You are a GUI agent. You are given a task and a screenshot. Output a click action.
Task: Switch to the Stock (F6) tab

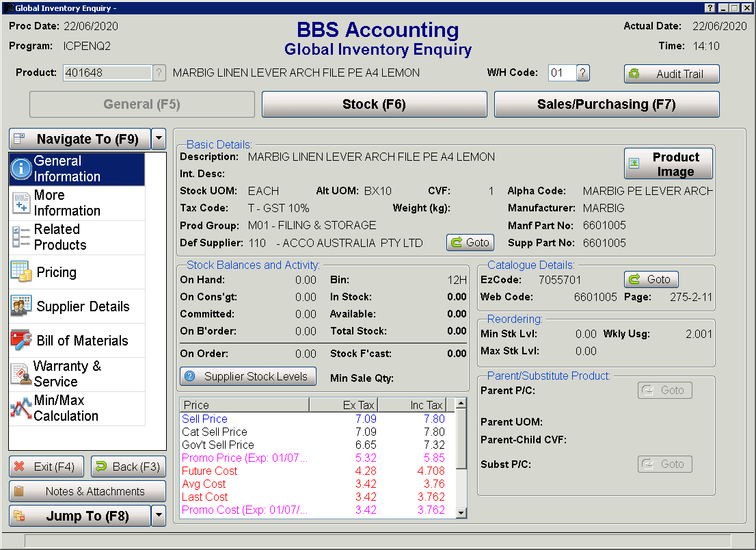tap(374, 105)
